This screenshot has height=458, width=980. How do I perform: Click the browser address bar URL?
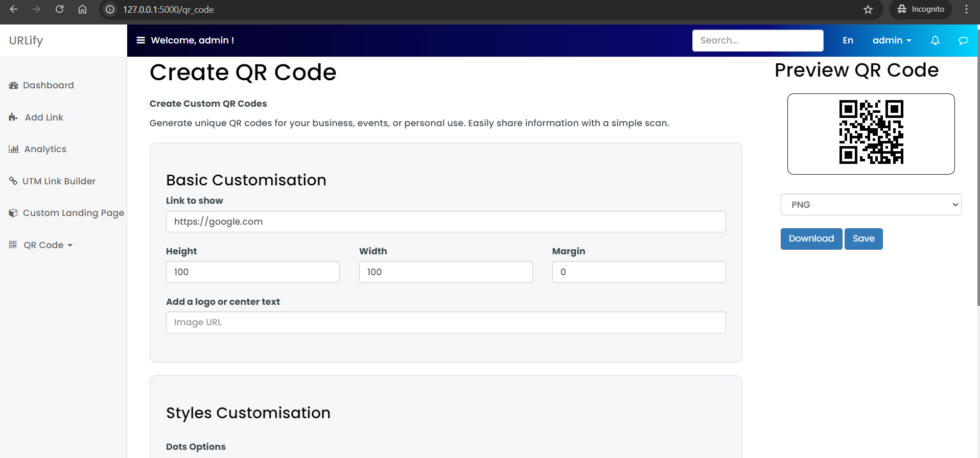[168, 10]
